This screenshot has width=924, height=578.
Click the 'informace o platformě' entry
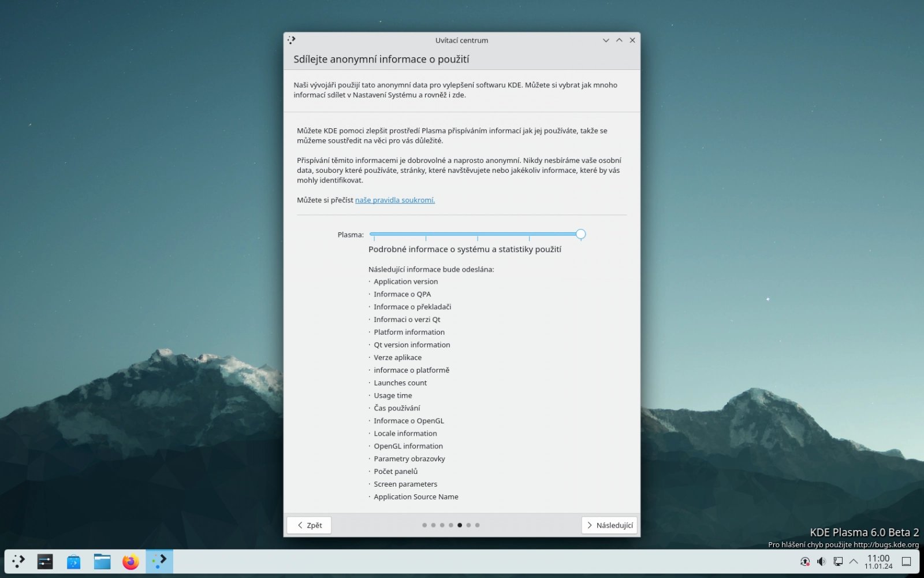point(411,370)
